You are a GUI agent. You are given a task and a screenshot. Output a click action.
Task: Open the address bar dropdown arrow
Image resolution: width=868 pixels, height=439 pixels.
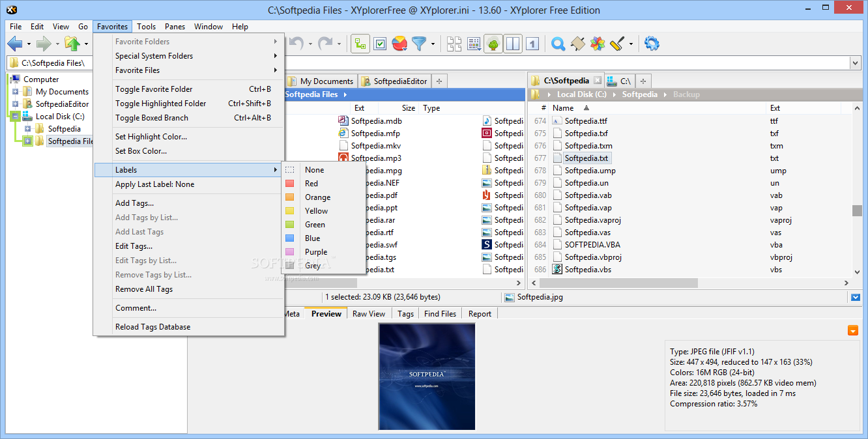point(855,63)
